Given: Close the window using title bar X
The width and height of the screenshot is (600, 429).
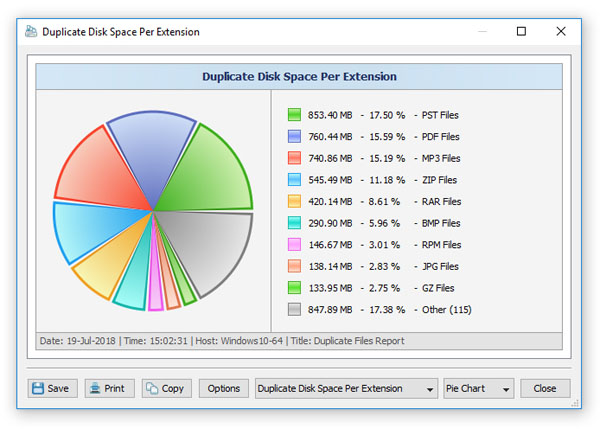Looking at the screenshot, I should pos(561,31).
